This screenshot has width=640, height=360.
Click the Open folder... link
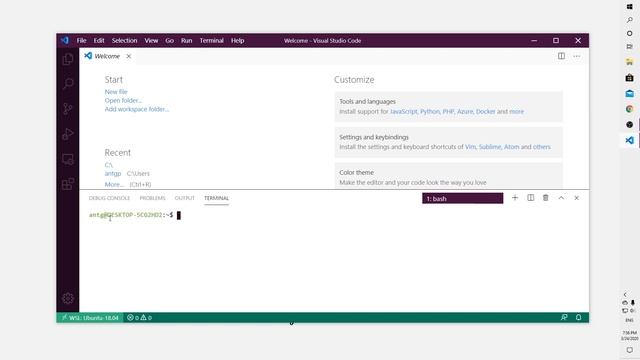(123, 100)
